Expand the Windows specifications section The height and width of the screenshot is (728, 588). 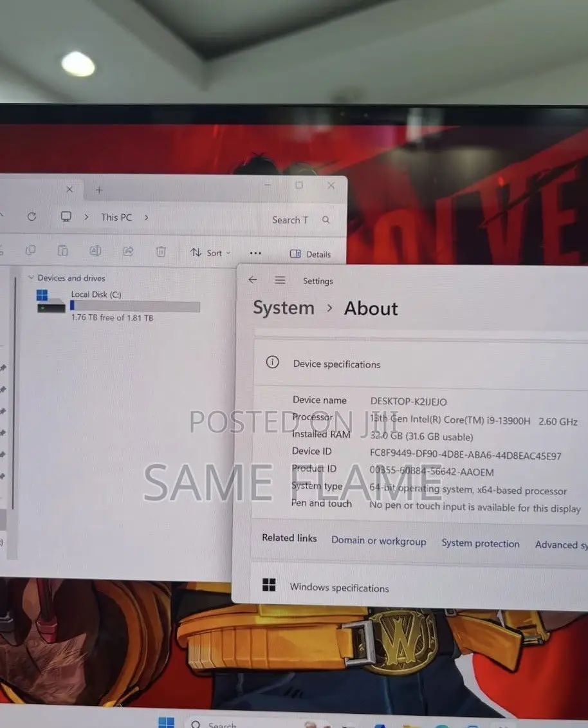pyautogui.click(x=419, y=587)
